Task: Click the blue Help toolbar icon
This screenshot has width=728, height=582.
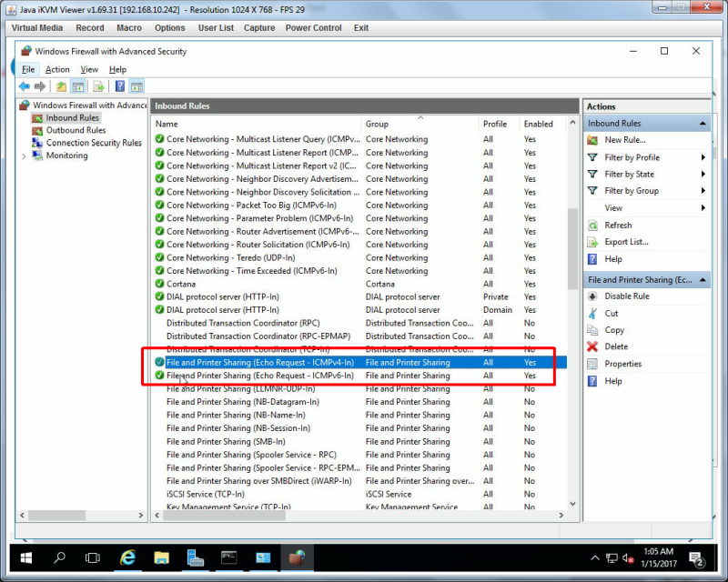Action: (120, 86)
